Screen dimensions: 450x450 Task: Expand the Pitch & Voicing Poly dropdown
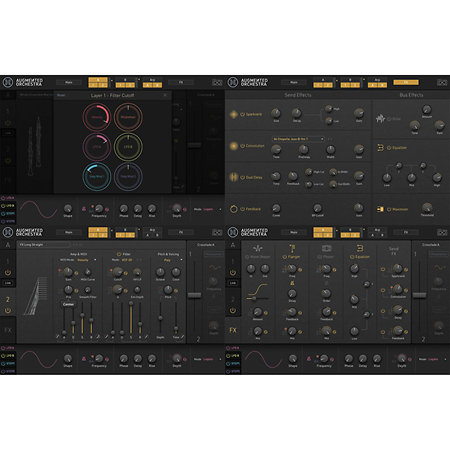[x=173, y=260]
